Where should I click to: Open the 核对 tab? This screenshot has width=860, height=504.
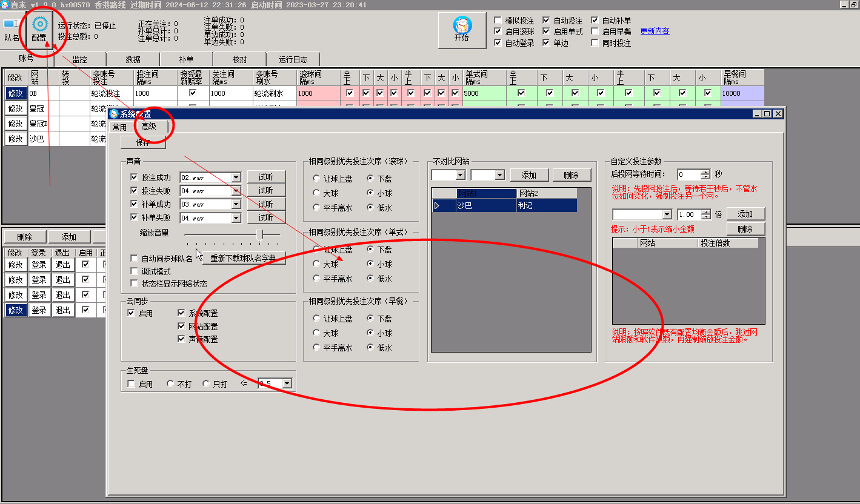point(240,59)
